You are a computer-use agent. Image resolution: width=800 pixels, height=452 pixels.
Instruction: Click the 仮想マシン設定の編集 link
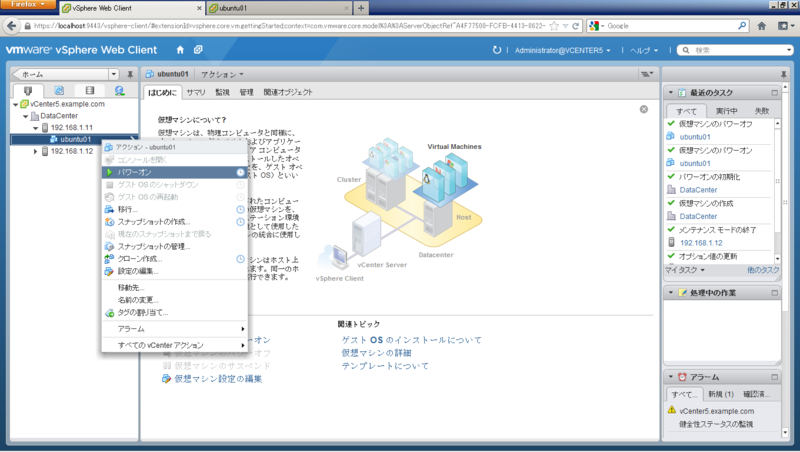(x=218, y=379)
